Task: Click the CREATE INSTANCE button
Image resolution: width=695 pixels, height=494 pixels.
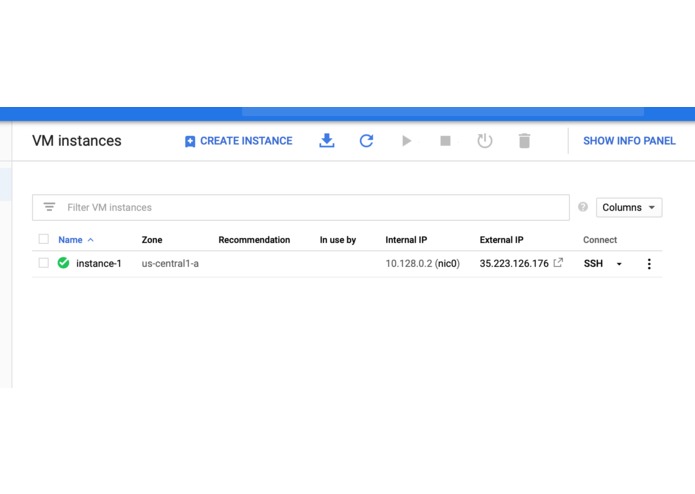Action: [x=238, y=141]
